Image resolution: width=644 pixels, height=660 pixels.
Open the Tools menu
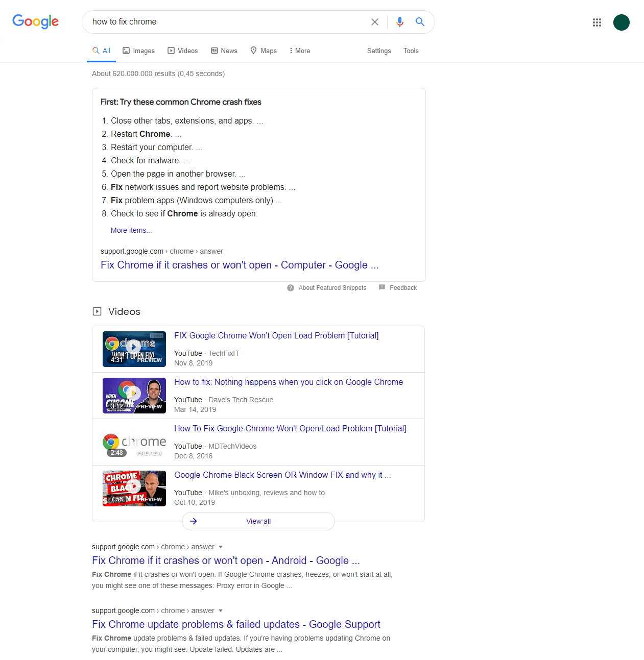[x=411, y=51]
